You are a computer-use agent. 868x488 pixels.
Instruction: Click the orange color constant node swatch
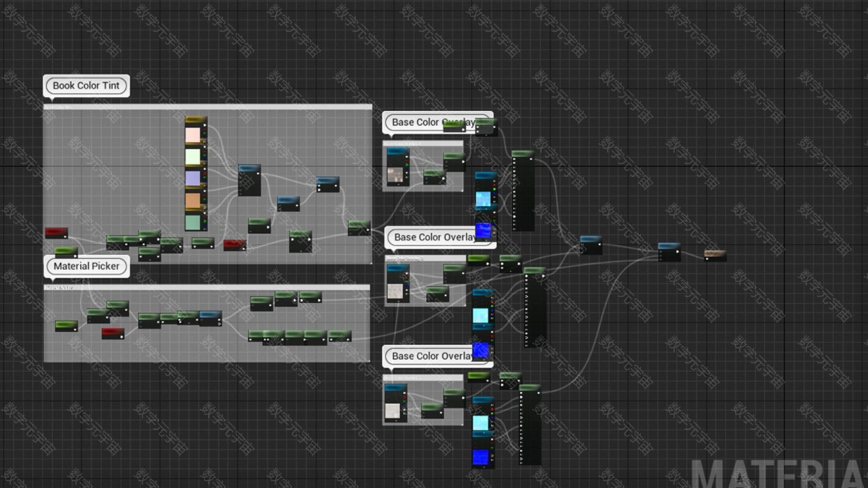(x=194, y=200)
